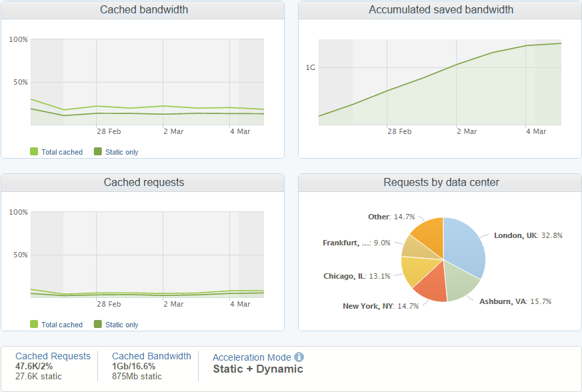
Task: Select the Cached bandwidth panel header
Action: [143, 9]
